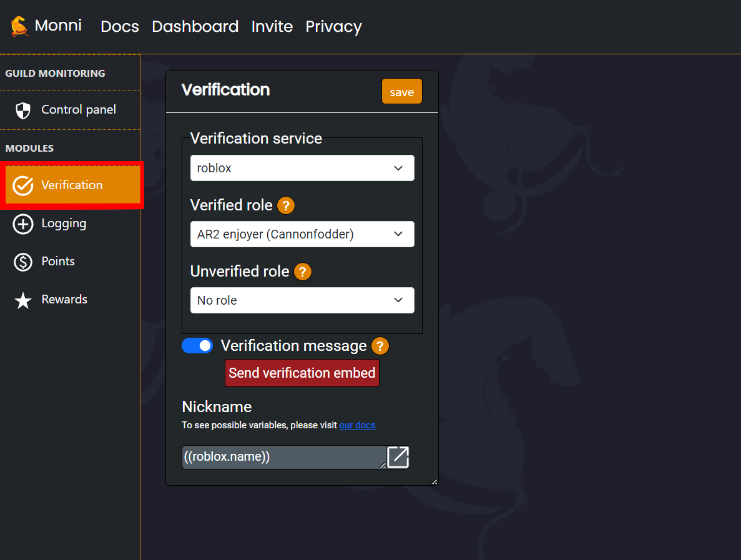Select the Control panel shield icon
This screenshot has height=560, width=741.
point(23,110)
